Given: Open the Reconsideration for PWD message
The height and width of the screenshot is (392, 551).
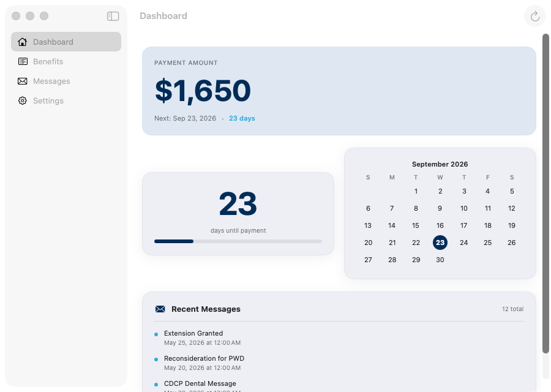Looking at the screenshot, I should [x=339, y=363].
